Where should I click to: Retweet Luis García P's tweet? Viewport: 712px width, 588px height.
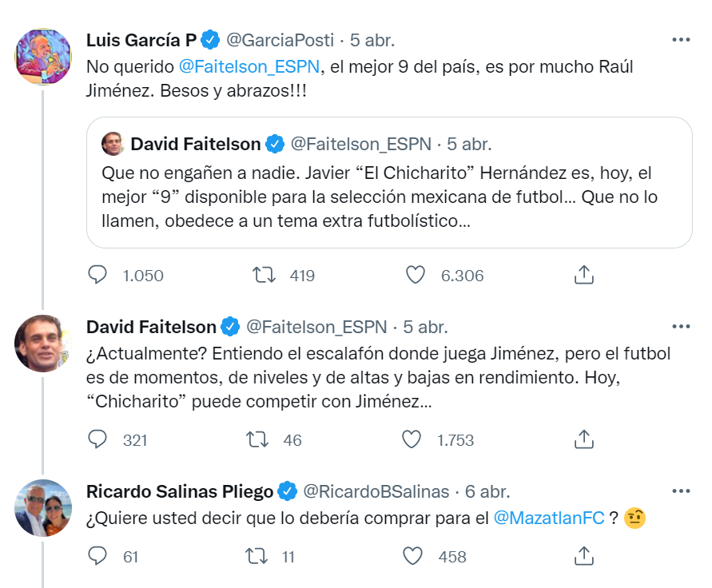[x=264, y=276]
